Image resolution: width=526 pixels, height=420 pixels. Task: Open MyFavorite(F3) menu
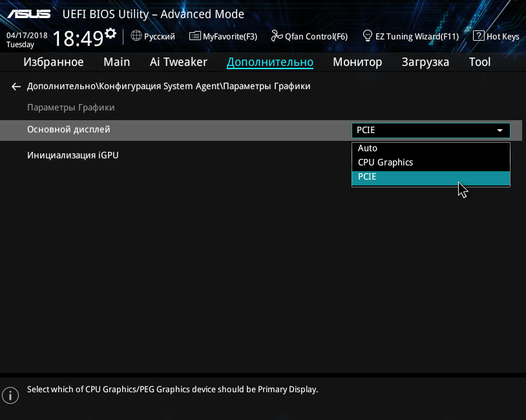point(230,36)
